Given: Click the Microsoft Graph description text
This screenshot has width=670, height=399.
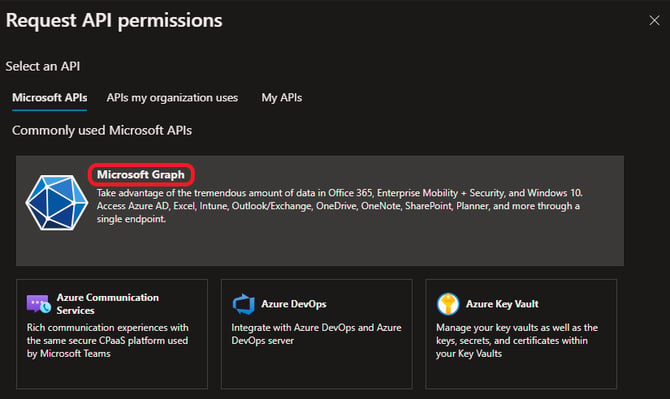Looking at the screenshot, I should tap(340, 206).
